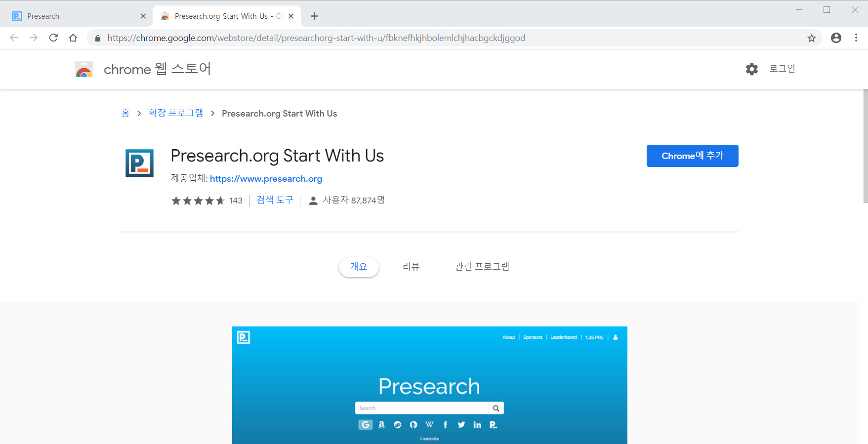868x444 pixels.
Task: Click the user count person icon
Action: click(313, 201)
